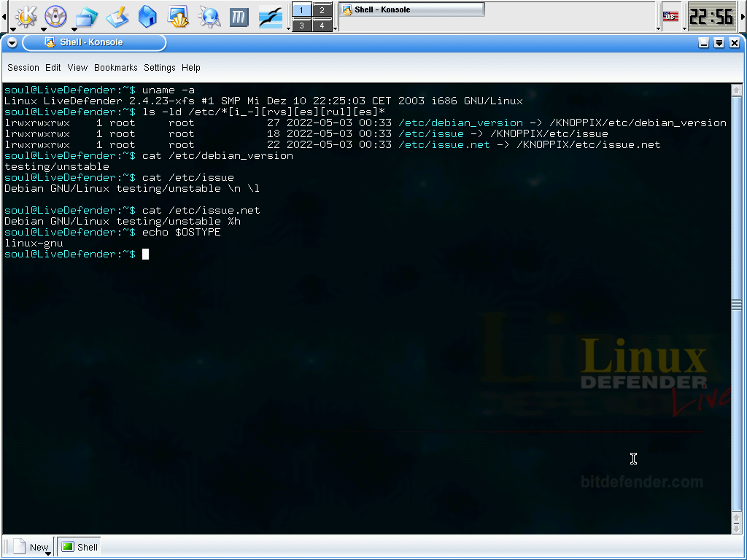The image size is (747, 560).
Task: Click terminal scrollbar up arrow
Action: coord(736,90)
